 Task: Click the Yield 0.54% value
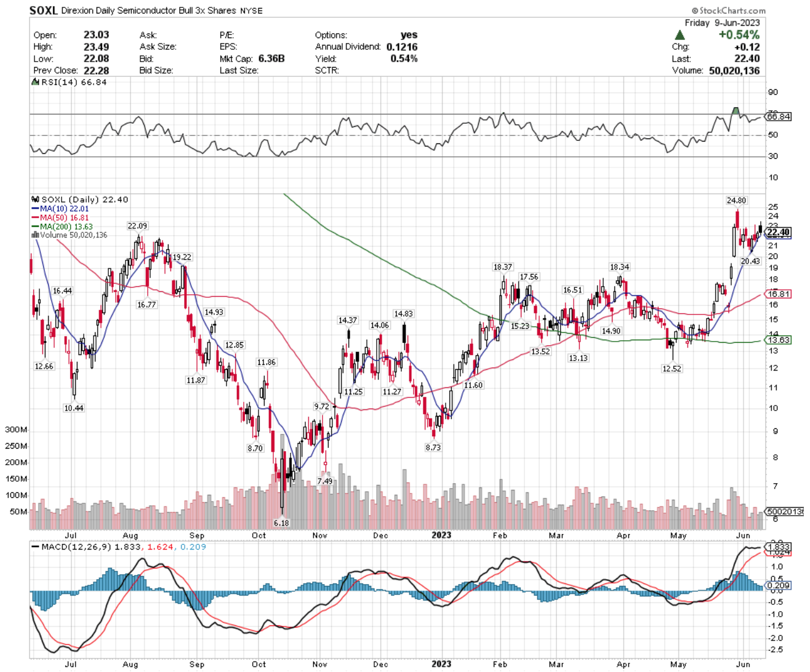point(404,58)
